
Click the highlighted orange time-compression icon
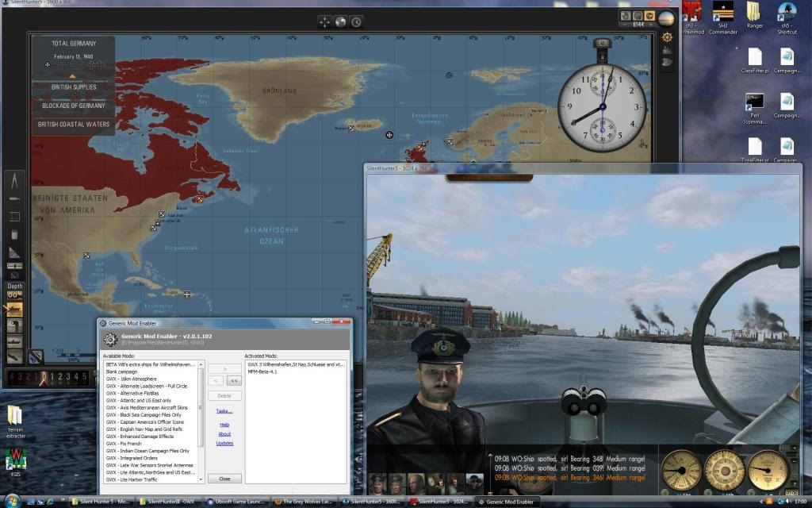tap(649, 16)
